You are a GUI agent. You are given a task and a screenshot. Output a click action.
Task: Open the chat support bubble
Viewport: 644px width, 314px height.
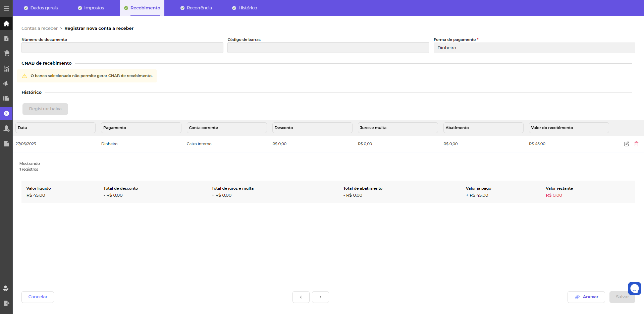(634, 288)
